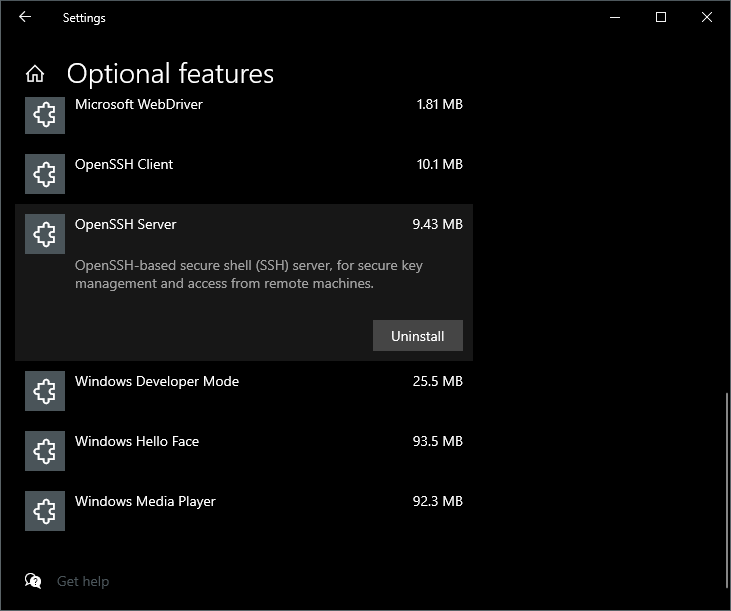Click the 1.81 MB size value
The height and width of the screenshot is (611, 731).
[440, 104]
